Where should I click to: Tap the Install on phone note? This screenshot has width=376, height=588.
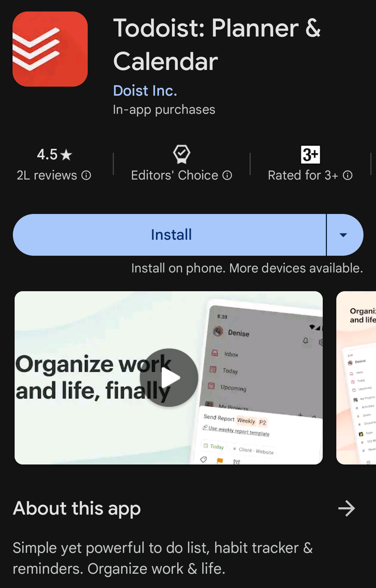pos(247,268)
